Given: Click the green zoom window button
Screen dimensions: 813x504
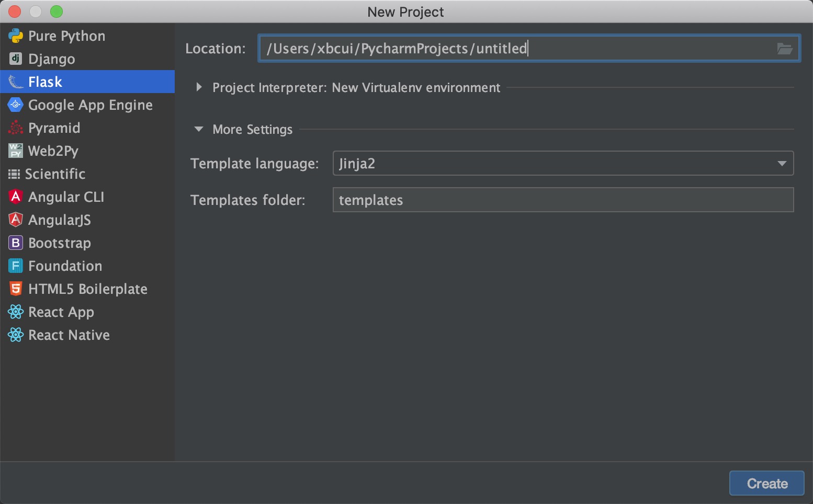Looking at the screenshot, I should (56, 12).
